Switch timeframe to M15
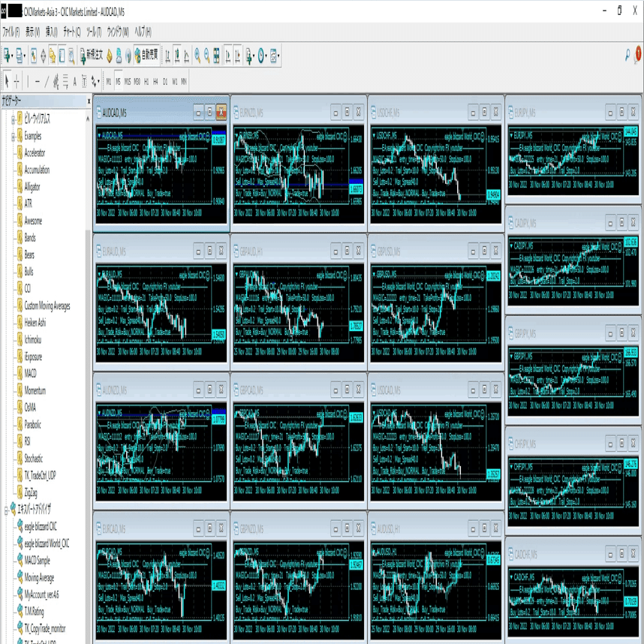The height and width of the screenshot is (644, 644). click(128, 82)
